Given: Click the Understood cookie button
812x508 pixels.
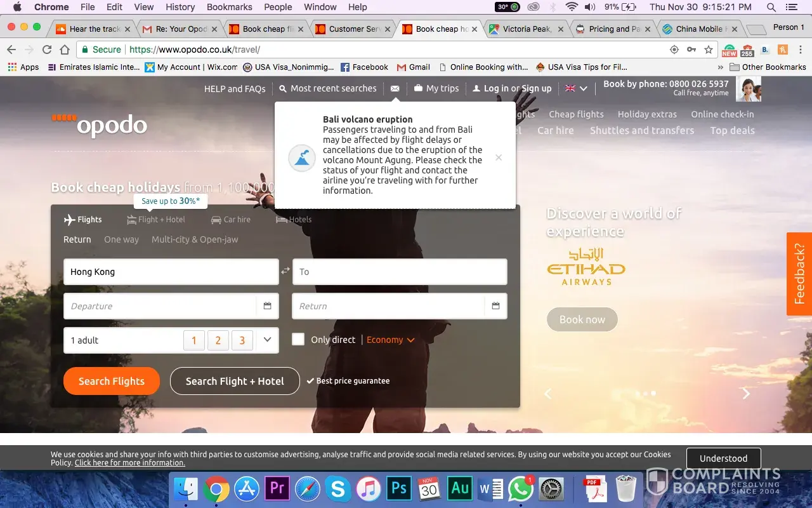Looking at the screenshot, I should (723, 458).
